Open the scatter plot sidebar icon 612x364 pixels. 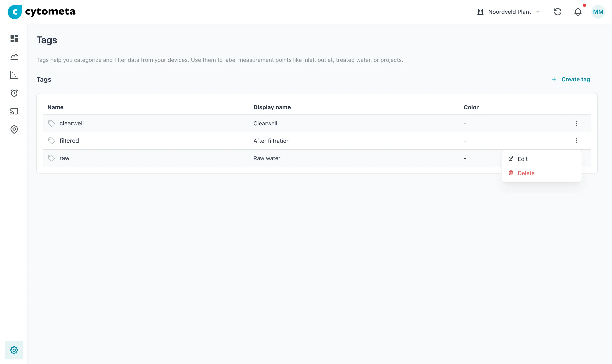click(14, 75)
